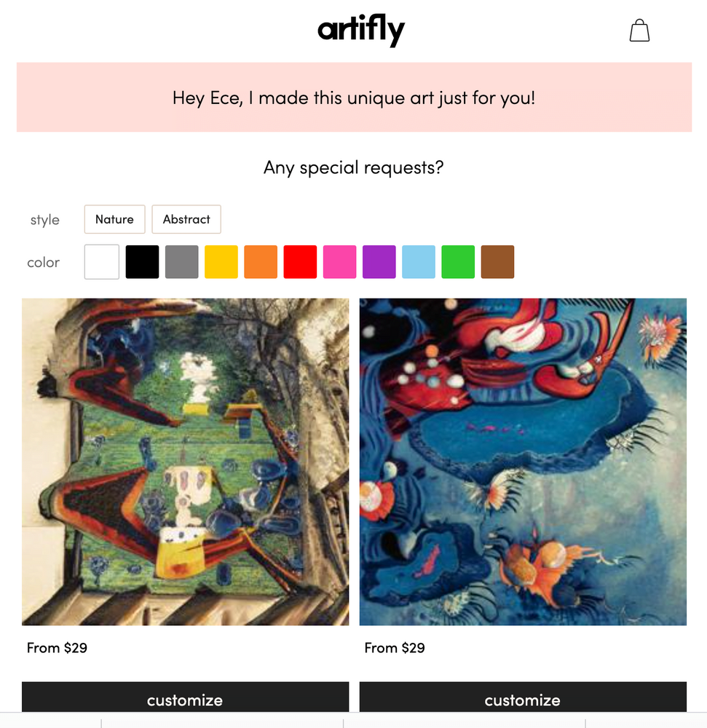The height and width of the screenshot is (728, 707).
Task: Select the red color swatch
Action: click(x=300, y=262)
